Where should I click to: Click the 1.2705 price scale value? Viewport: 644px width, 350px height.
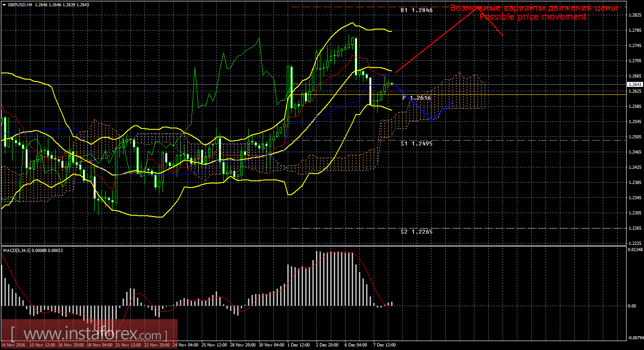coord(634,61)
